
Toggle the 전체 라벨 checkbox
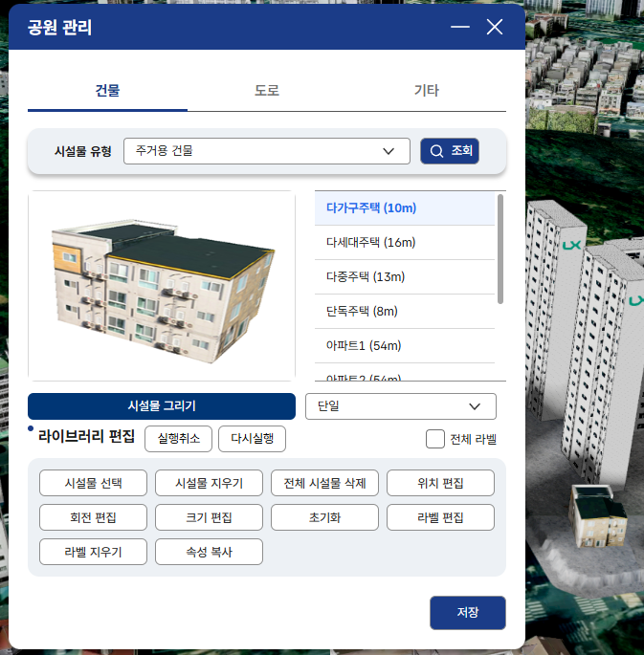coord(435,439)
